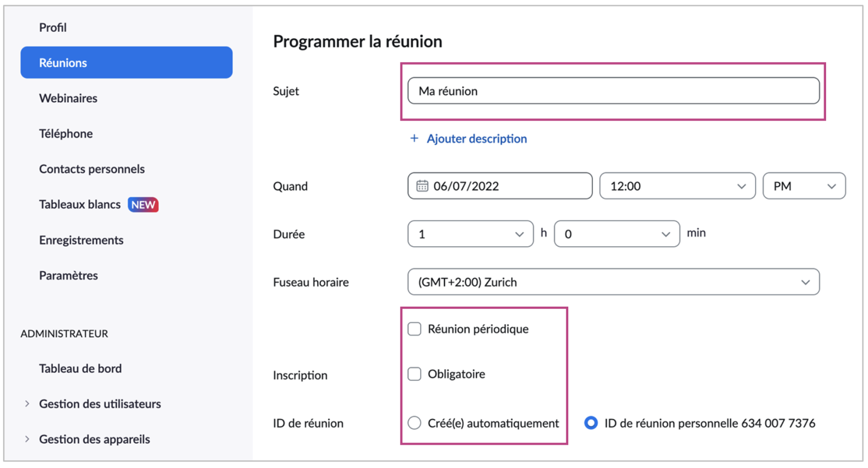Click the NEW badge next to Tableaux blancs
Image resolution: width=868 pixels, height=468 pixels.
coord(143,205)
